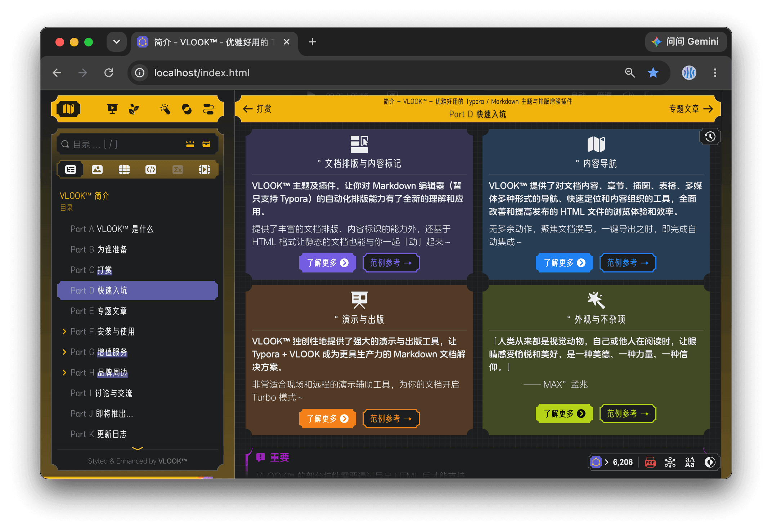
Task: Bookmark star icon in address bar
Action: [x=653, y=73]
